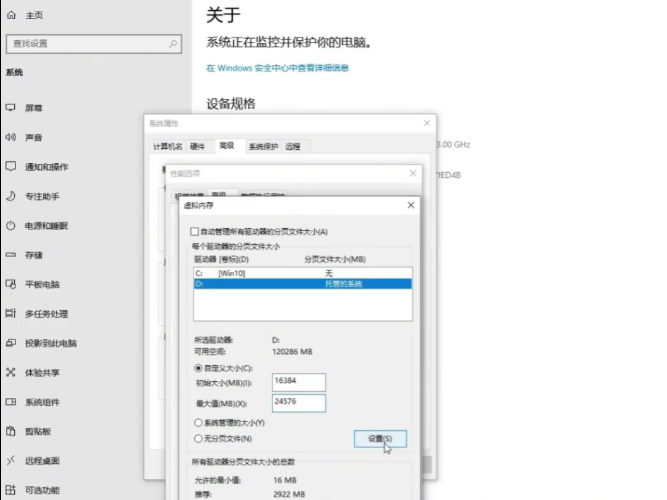Choose the 系统管理的大小 radio option
Image resolution: width=667 pixels, height=500 pixels.
pos(196,422)
